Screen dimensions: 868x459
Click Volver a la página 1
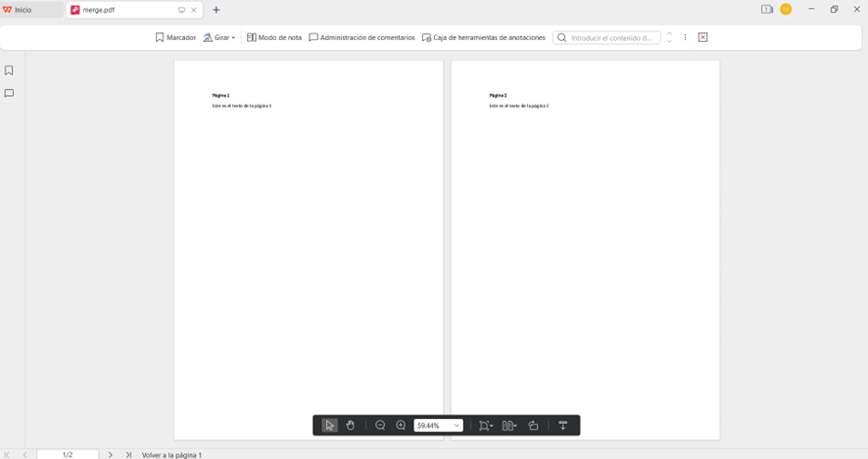pos(171,455)
